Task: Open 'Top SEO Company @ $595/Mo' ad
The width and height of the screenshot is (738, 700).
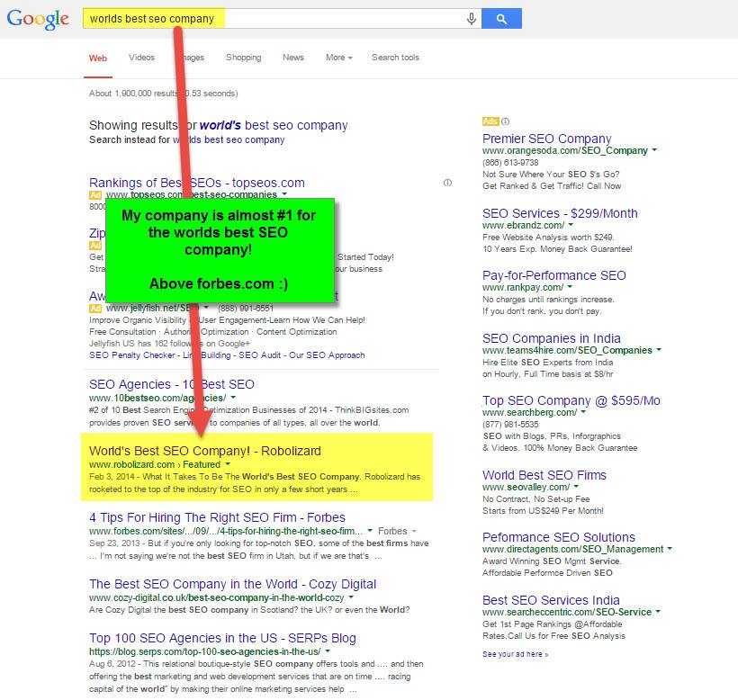Action: (x=571, y=400)
